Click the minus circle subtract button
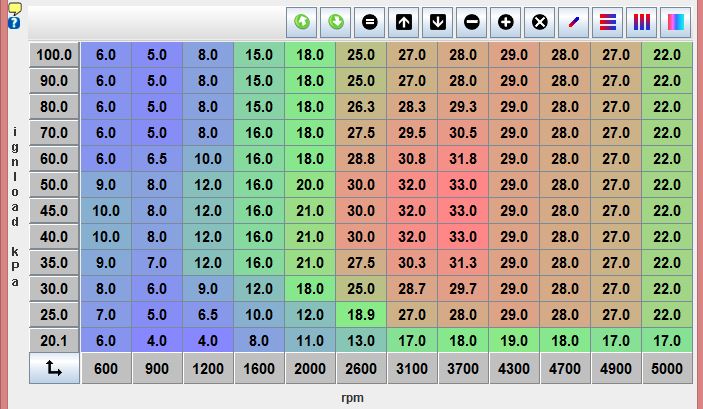Screen dimensions: 703x409 pyautogui.click(x=472, y=21)
